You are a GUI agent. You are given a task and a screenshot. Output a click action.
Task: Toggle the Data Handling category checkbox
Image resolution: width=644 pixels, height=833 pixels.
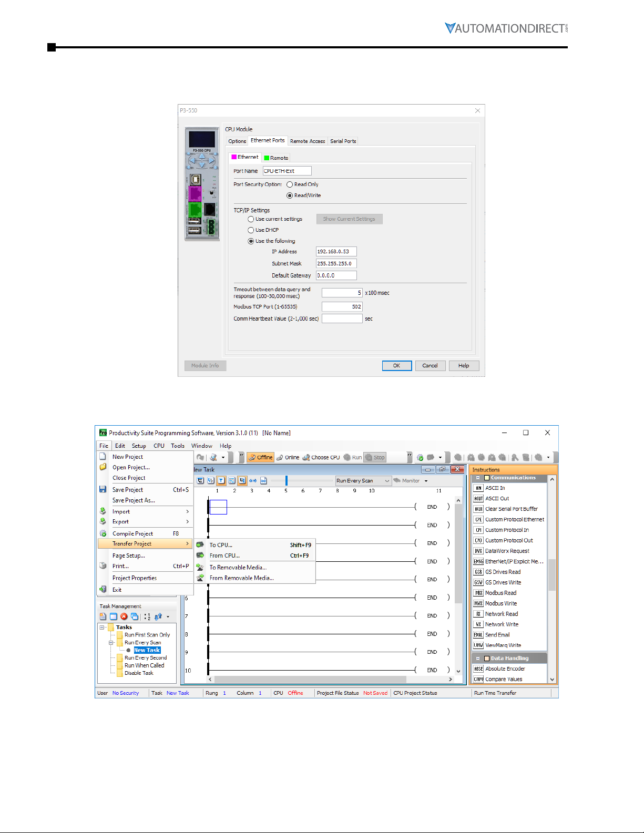point(487,658)
